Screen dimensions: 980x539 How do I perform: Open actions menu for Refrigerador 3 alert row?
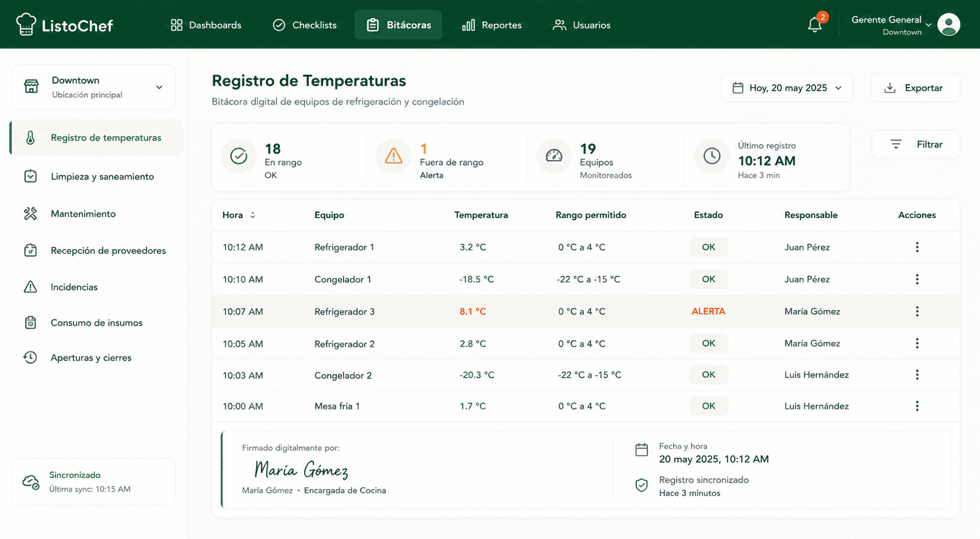click(917, 311)
